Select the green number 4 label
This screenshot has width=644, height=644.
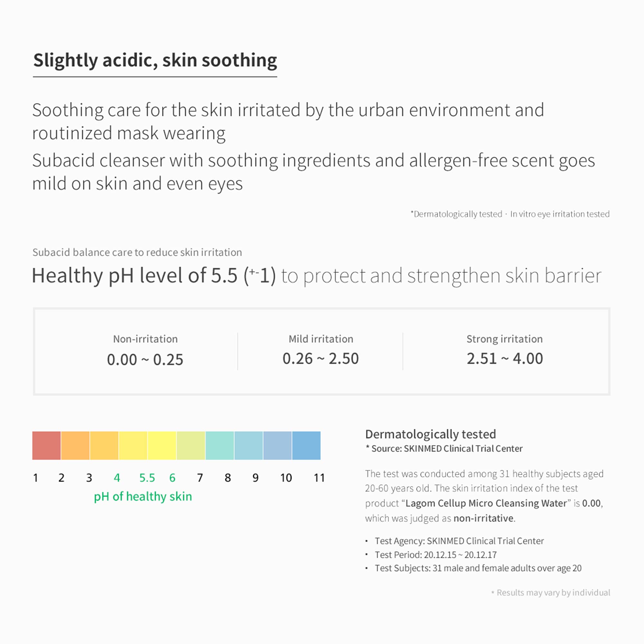click(117, 478)
